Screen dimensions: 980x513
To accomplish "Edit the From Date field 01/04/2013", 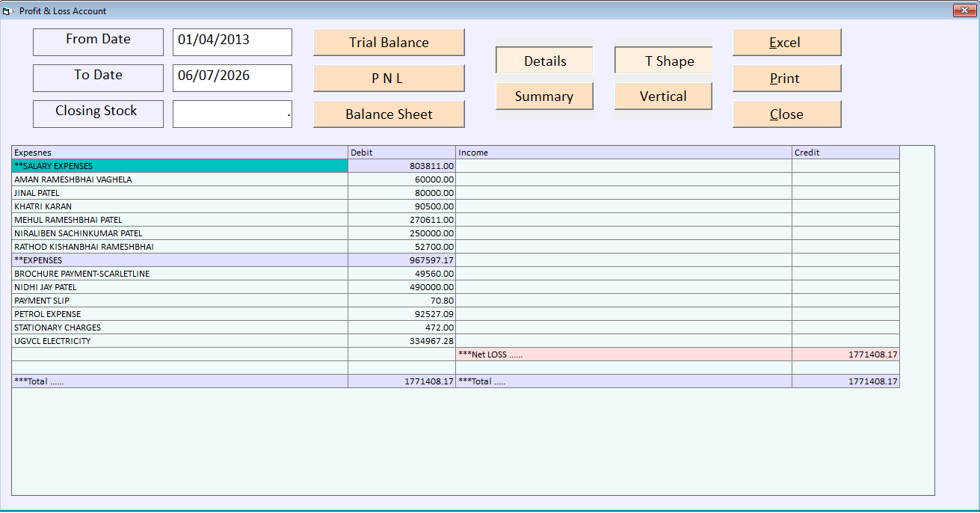I will tap(232, 42).
